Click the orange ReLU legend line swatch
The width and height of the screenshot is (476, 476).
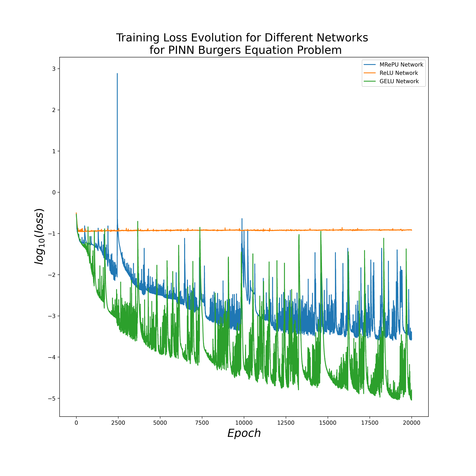(370, 73)
